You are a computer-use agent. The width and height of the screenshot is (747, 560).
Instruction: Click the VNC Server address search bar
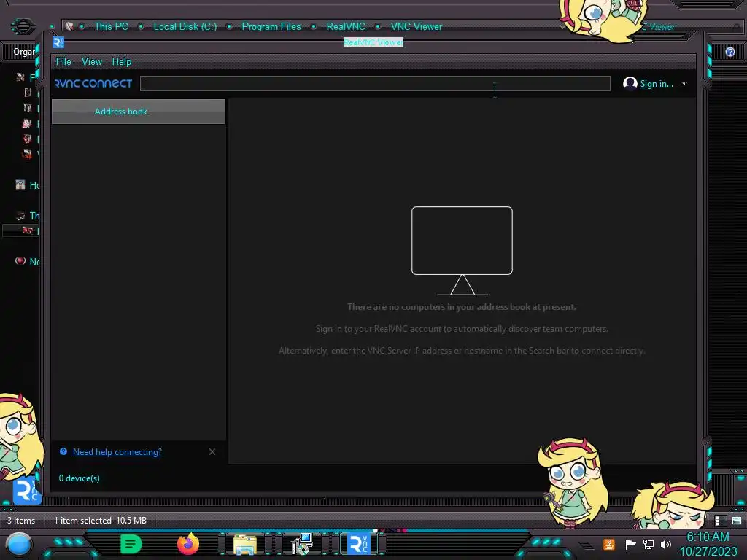point(376,83)
